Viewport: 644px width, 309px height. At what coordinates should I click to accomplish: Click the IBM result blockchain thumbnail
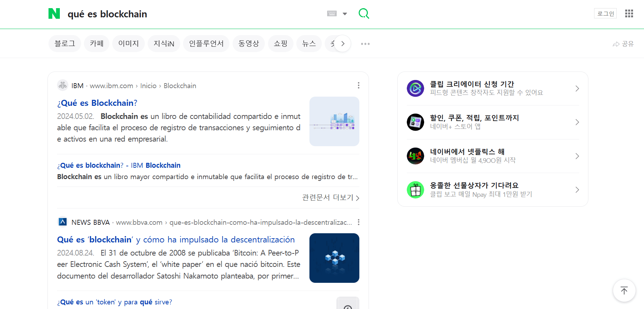point(334,121)
